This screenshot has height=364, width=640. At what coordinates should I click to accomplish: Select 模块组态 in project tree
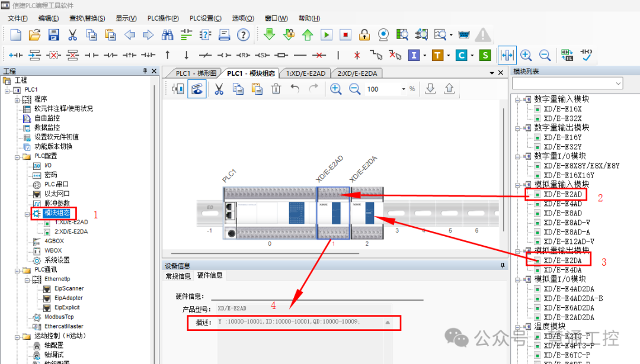click(x=57, y=213)
